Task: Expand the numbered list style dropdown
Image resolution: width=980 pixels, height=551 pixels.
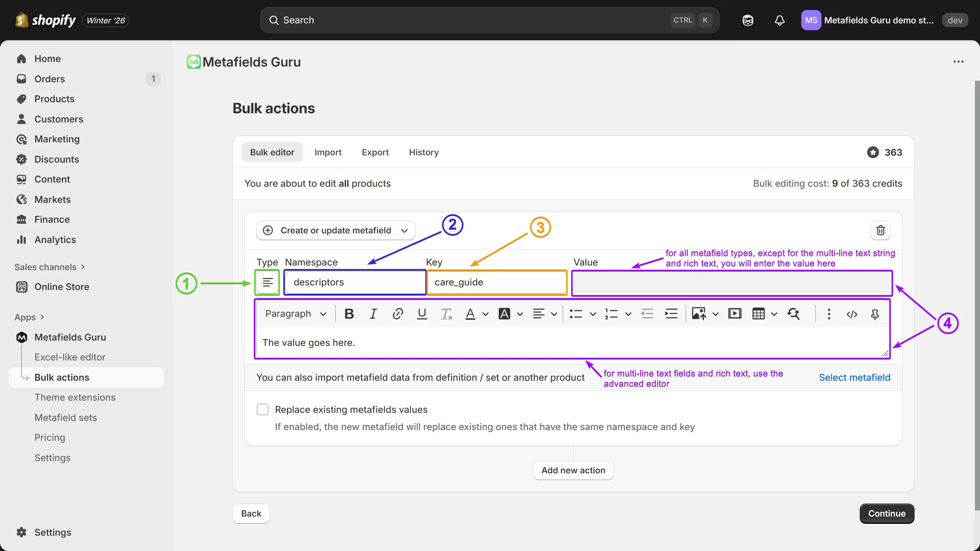Action: 628,314
